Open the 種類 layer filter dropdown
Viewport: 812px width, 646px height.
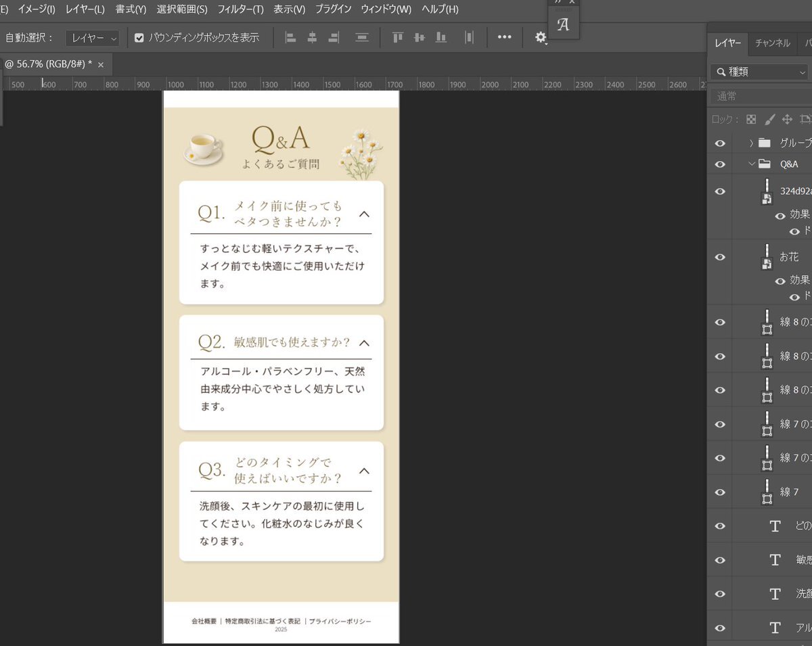tap(759, 72)
